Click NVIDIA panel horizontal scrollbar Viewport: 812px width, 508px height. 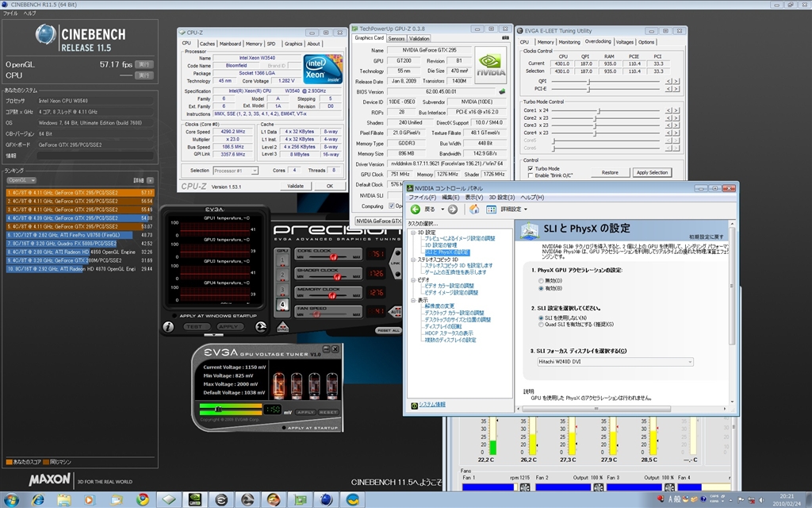[596, 409]
